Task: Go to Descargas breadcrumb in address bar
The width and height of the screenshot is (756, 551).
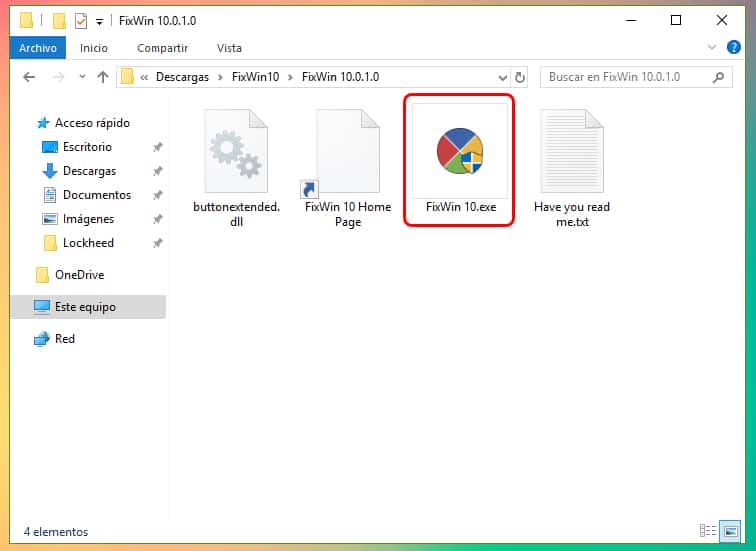Action: pos(182,77)
